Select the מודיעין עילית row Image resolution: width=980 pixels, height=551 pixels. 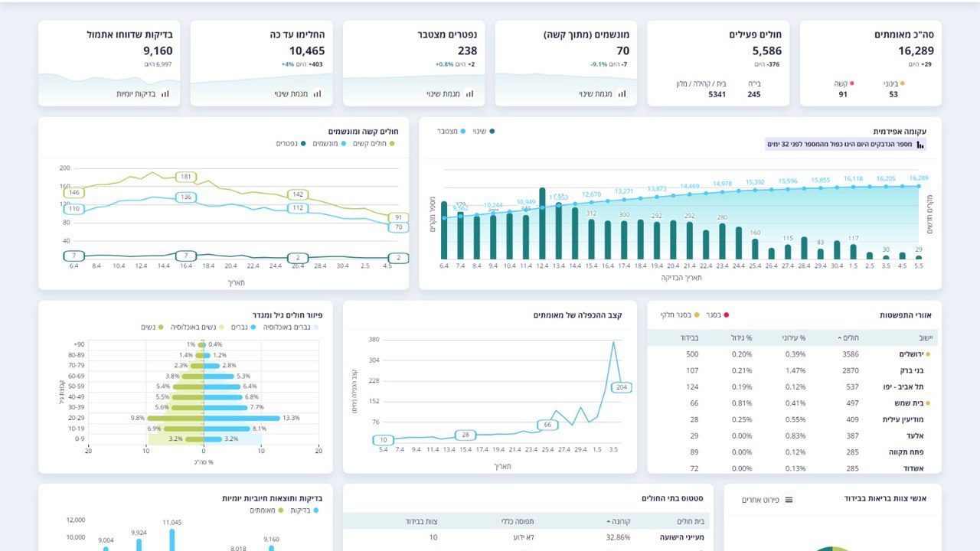click(x=794, y=419)
